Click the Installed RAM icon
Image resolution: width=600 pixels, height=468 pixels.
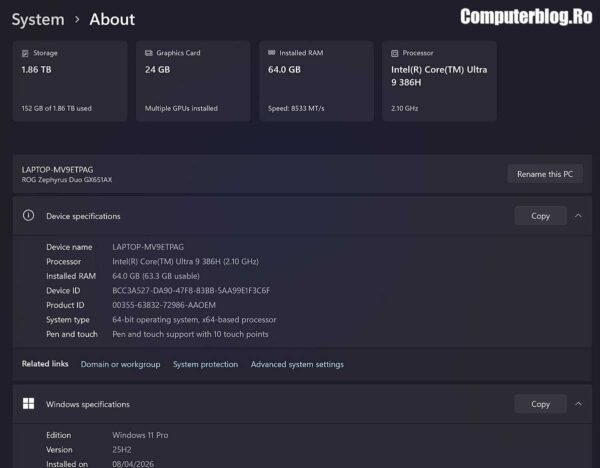[x=272, y=52]
